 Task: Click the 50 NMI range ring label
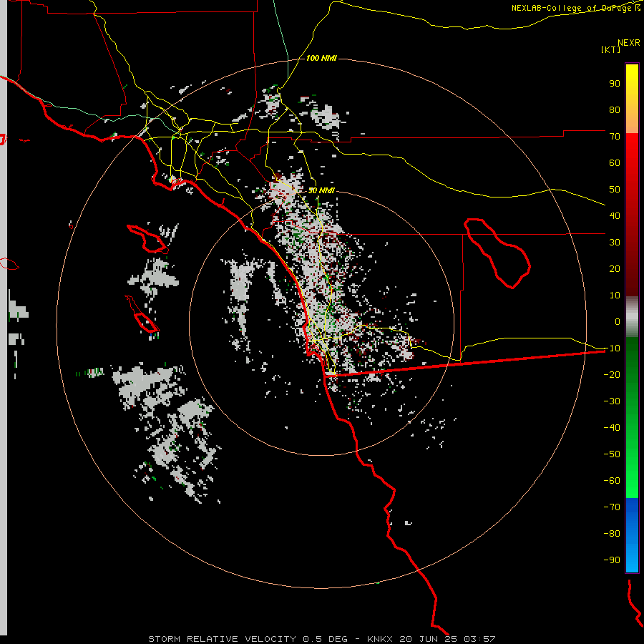pyautogui.click(x=321, y=190)
